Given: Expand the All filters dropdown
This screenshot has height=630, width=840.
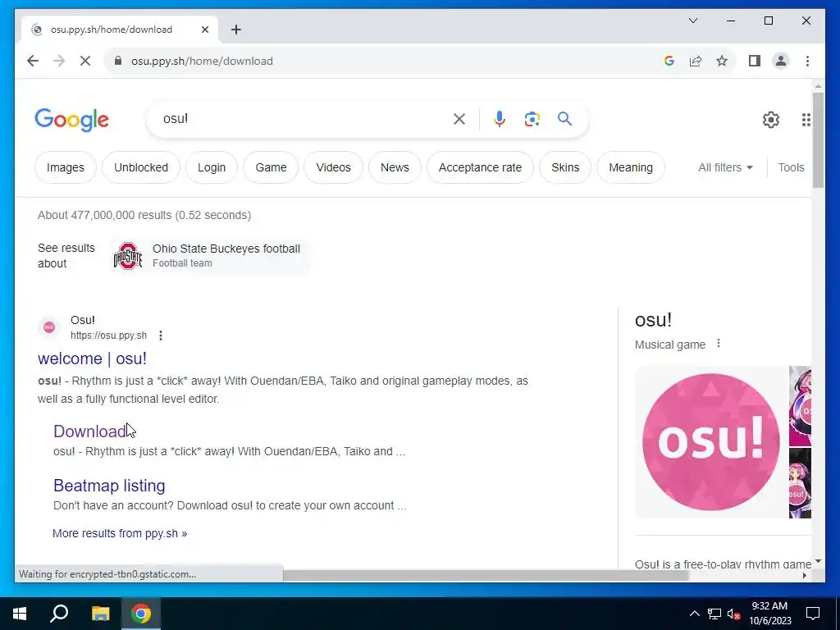Looking at the screenshot, I should pyautogui.click(x=725, y=167).
